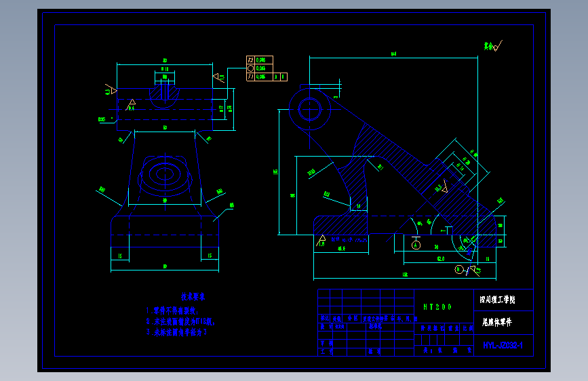The height and width of the screenshot is (381, 588).
Task: Pick the 其余 surface finish note
Action: pyautogui.click(x=493, y=45)
